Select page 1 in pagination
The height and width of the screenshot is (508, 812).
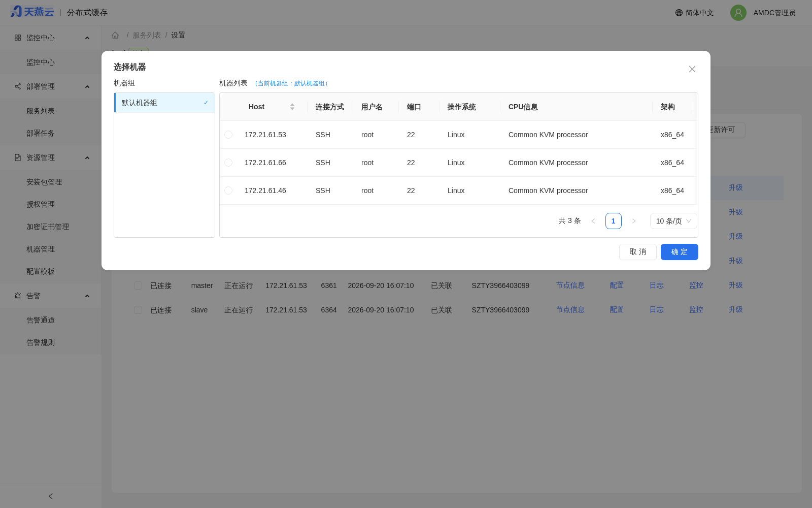(x=614, y=221)
